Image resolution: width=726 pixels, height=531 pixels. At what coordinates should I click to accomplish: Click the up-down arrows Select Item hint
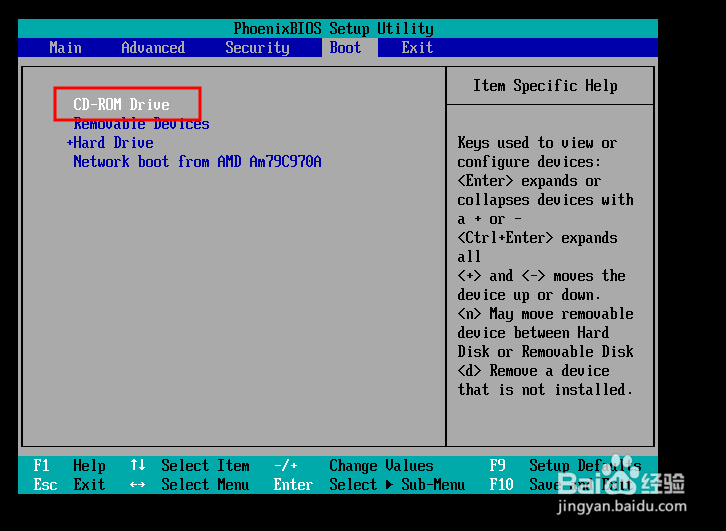coord(190,465)
